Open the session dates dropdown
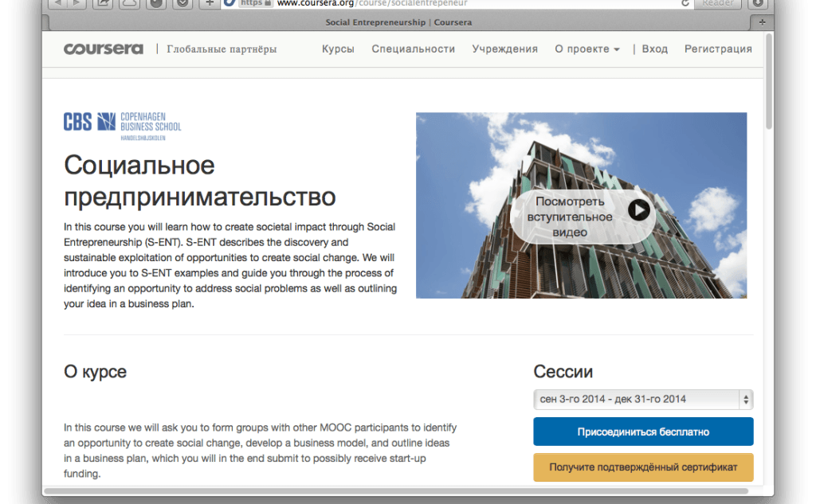 pyautogui.click(x=642, y=400)
